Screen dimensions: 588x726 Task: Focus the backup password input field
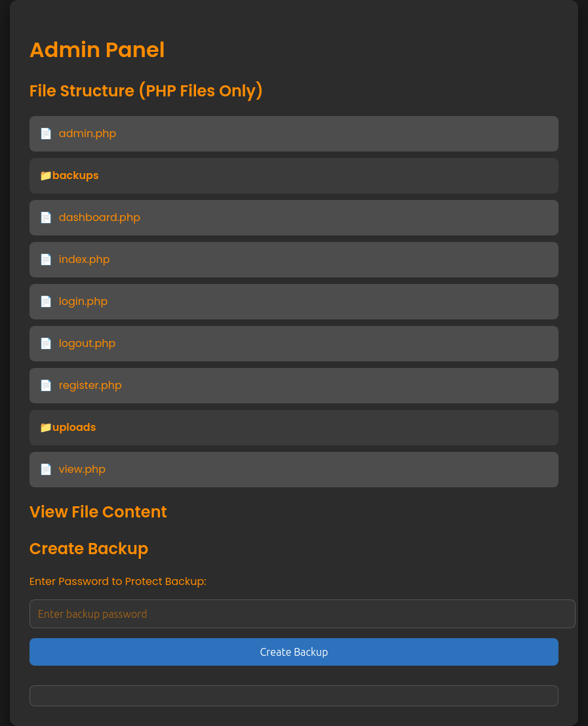[x=302, y=614]
